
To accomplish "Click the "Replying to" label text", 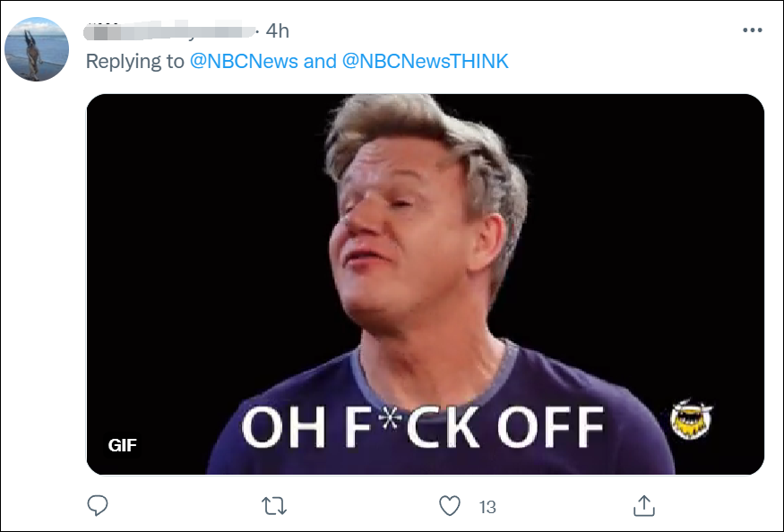I will 134,61.
